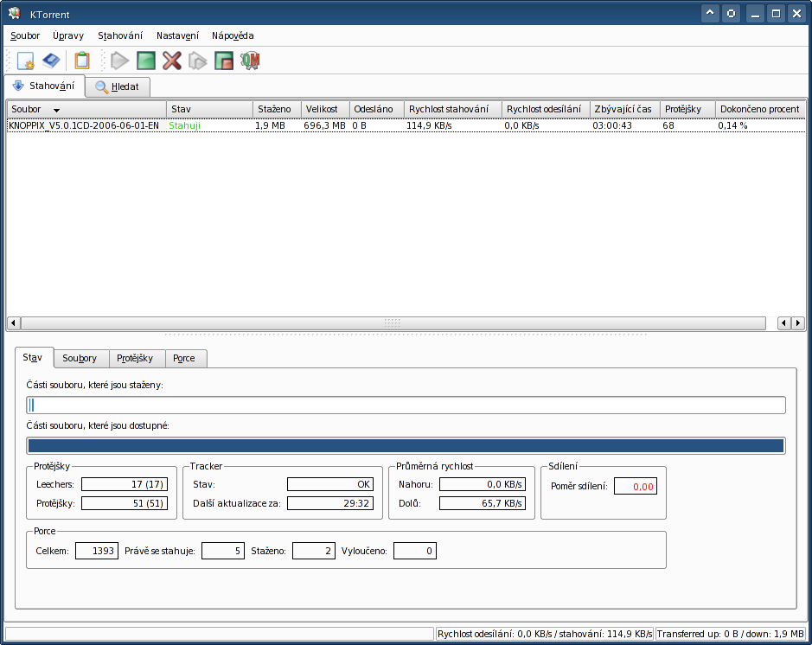Open the Úpravy menu
The width and height of the screenshot is (812, 645).
(67, 35)
